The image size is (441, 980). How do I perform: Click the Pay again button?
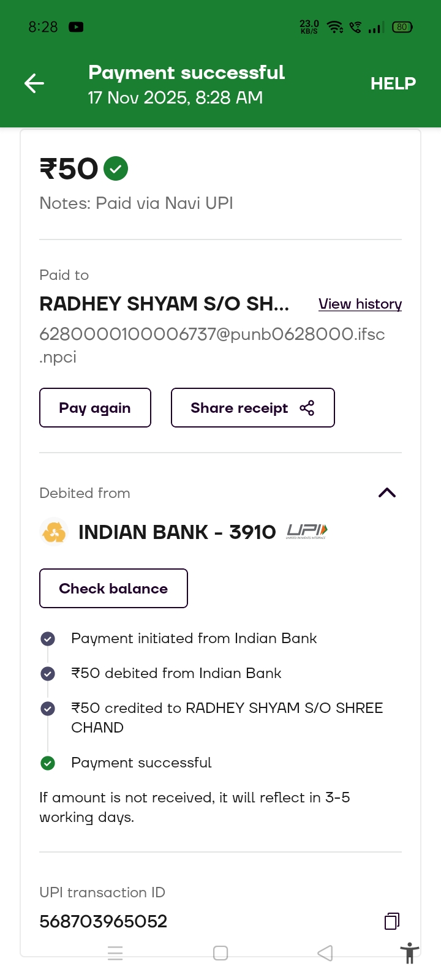(95, 408)
